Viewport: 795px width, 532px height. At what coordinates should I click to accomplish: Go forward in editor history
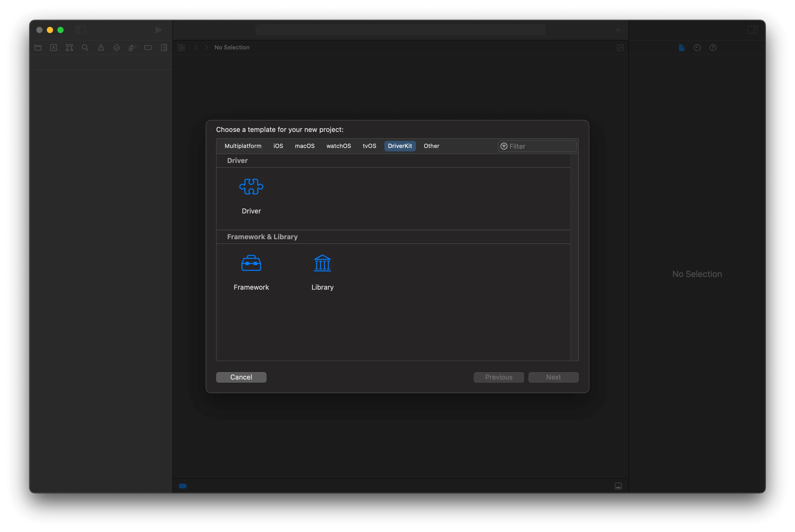206,48
